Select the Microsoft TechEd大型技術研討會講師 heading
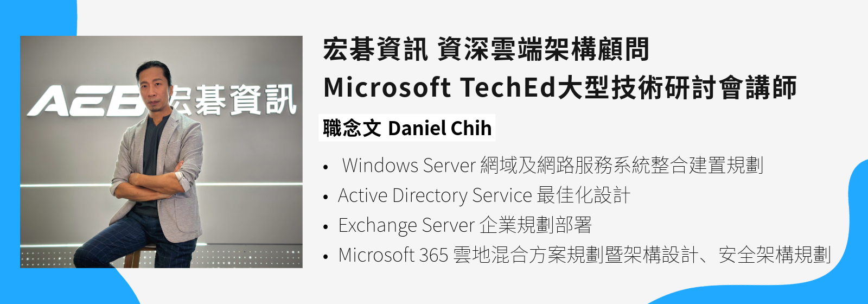 point(559,88)
